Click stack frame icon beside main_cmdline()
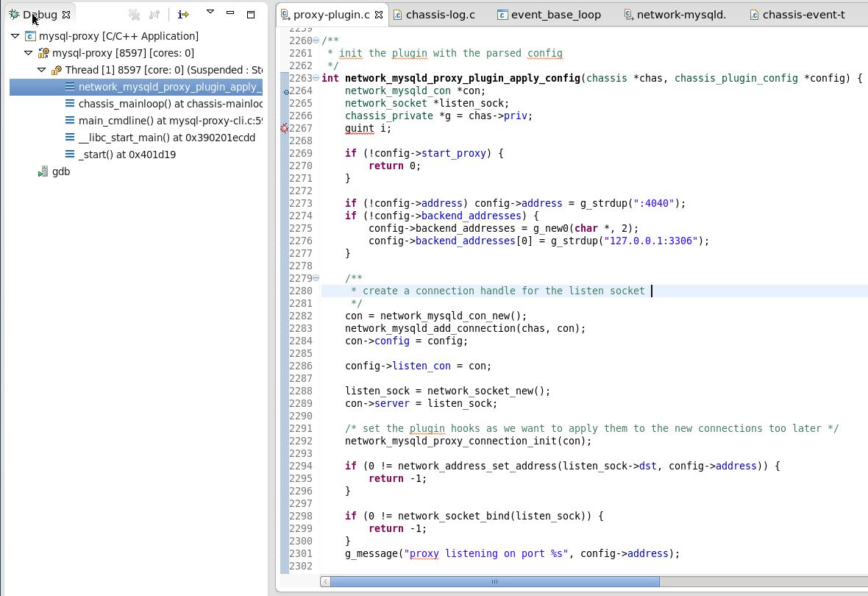Screen dimensions: 868x596 pos(70,120)
